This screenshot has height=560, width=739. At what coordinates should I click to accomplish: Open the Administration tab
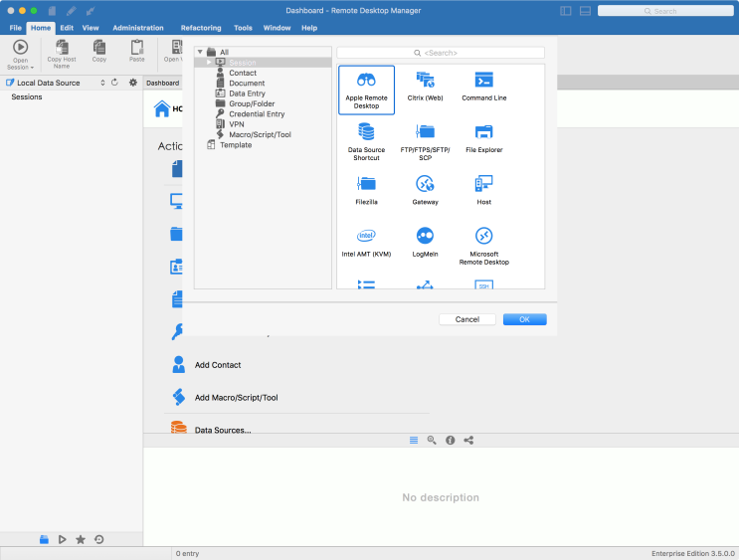(138, 28)
